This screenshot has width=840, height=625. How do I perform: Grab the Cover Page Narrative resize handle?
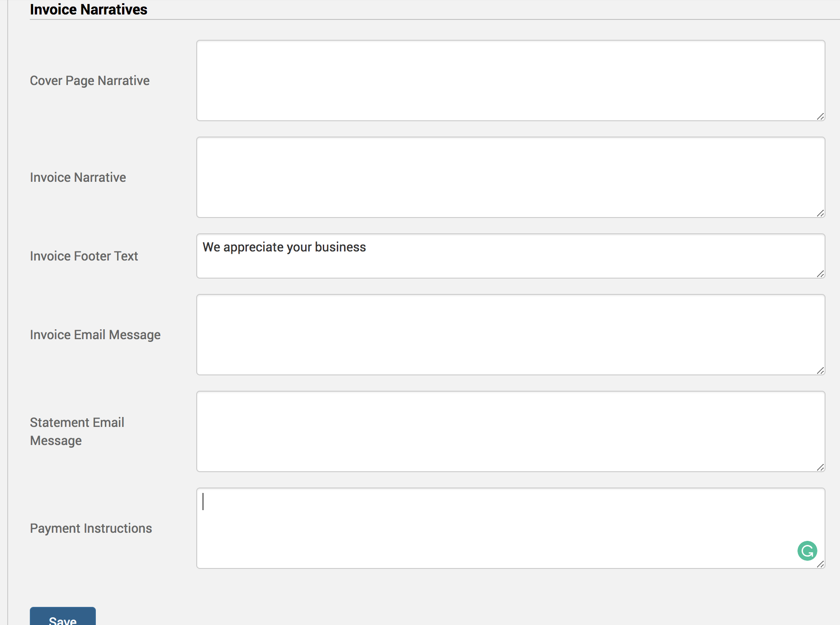coord(820,117)
